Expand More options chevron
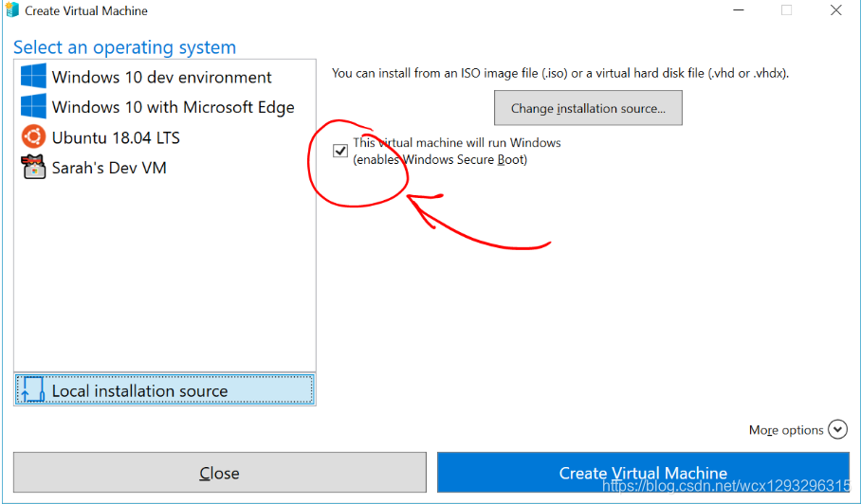This screenshot has height=504, width=861. (838, 429)
